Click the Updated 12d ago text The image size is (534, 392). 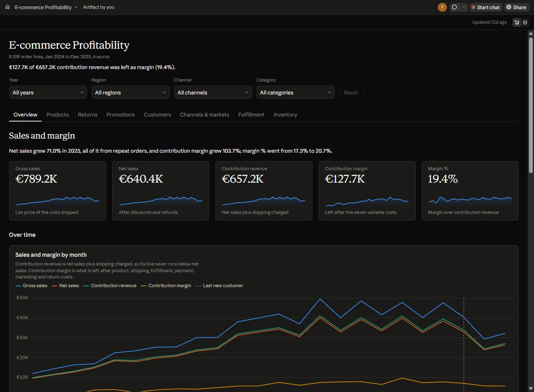489,22
